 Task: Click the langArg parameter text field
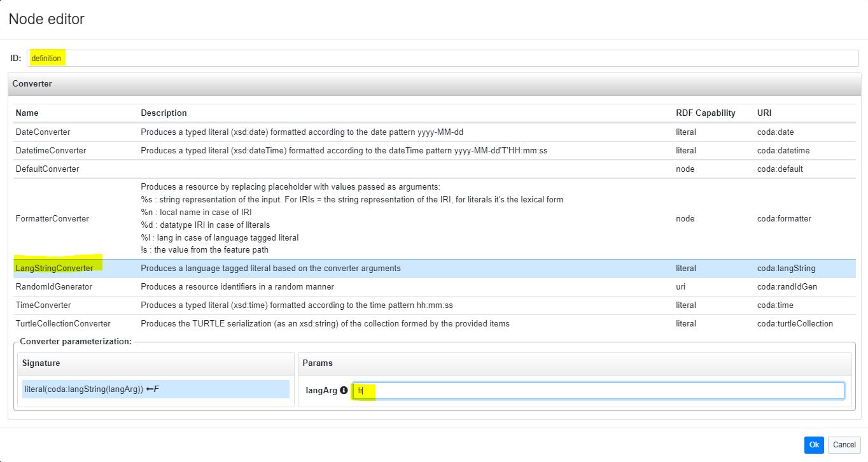(598, 391)
